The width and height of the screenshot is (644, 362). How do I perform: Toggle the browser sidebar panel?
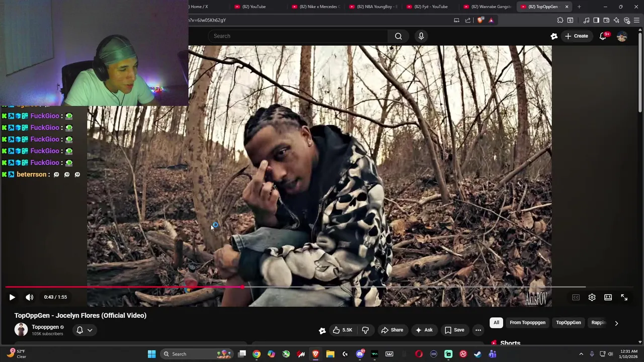596,20
